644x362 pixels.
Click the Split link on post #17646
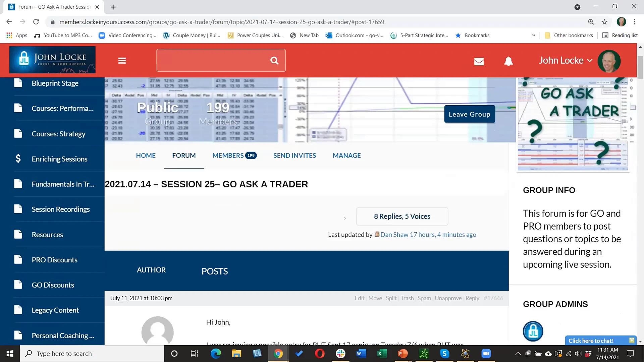[391, 298]
